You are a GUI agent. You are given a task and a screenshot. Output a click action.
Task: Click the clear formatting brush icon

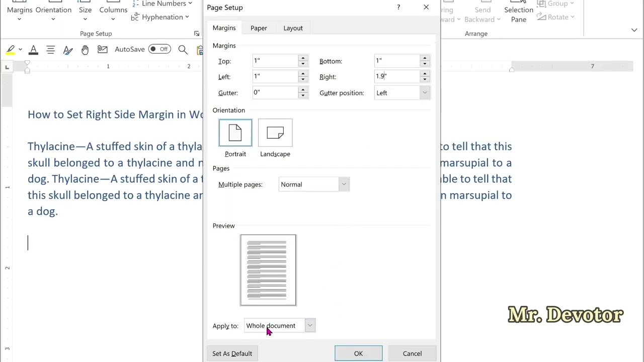(x=68, y=49)
